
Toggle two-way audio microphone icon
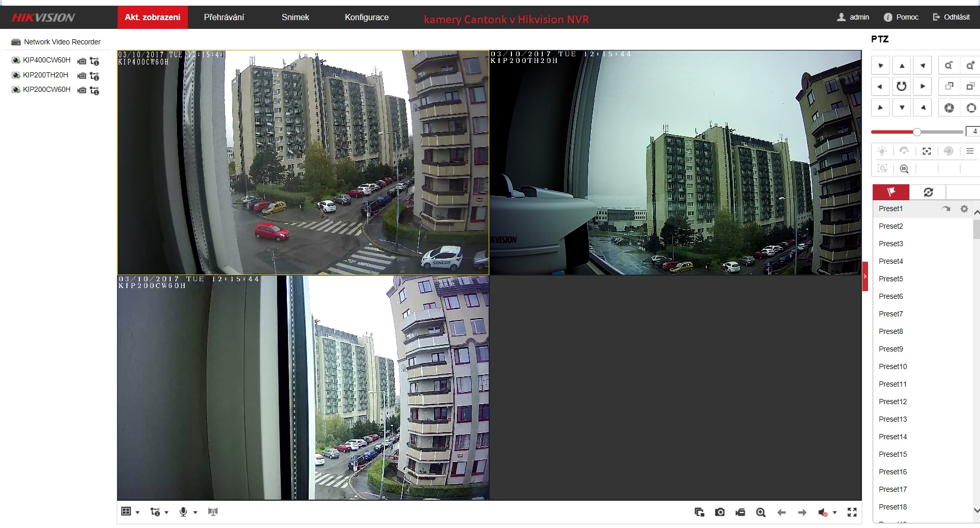pos(183,512)
